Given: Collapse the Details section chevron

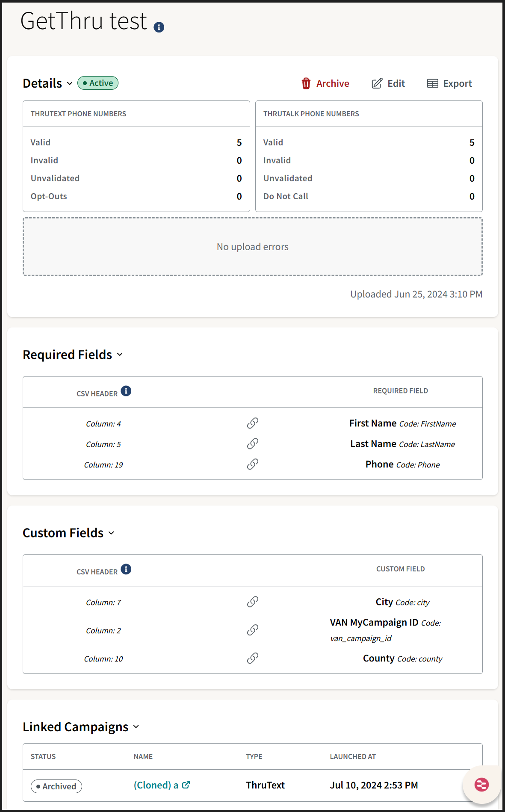Looking at the screenshot, I should [x=70, y=83].
